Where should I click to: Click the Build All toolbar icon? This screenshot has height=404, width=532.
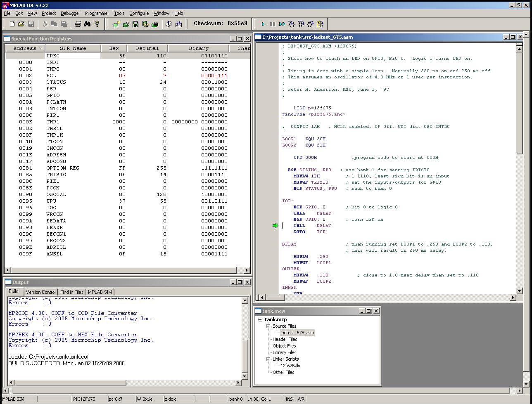coord(178,24)
